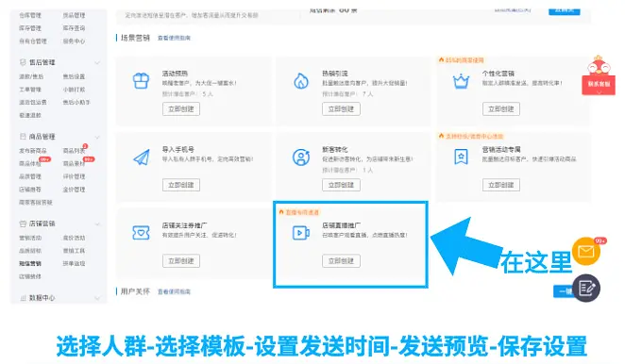
Task: Open 工单管理 in the sidebar
Action: pyautogui.click(x=30, y=90)
